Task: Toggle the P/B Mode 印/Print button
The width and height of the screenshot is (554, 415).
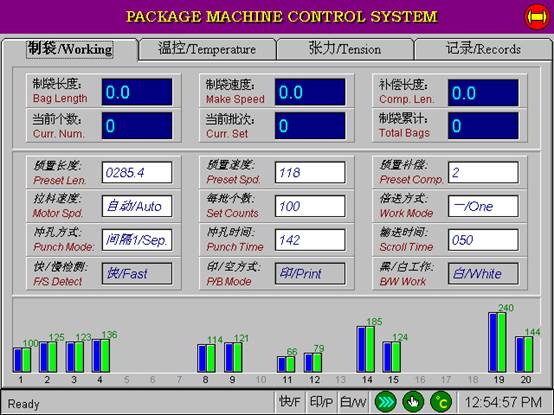Action: coord(310,274)
